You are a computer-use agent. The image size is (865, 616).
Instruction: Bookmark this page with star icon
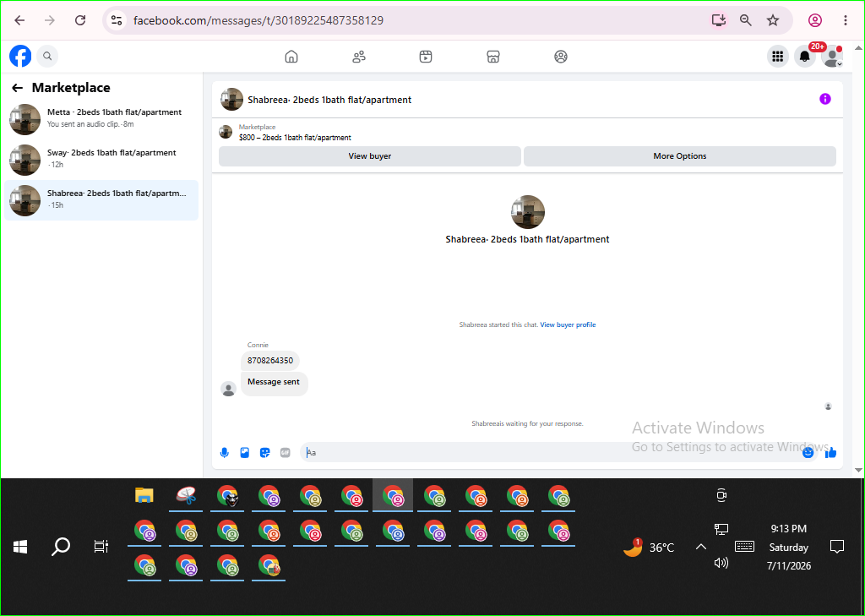click(x=773, y=20)
